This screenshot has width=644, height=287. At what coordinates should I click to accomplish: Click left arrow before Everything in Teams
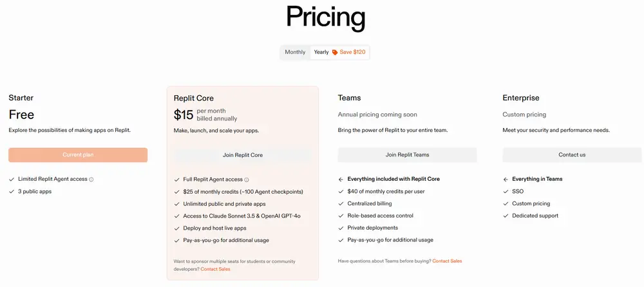click(506, 179)
